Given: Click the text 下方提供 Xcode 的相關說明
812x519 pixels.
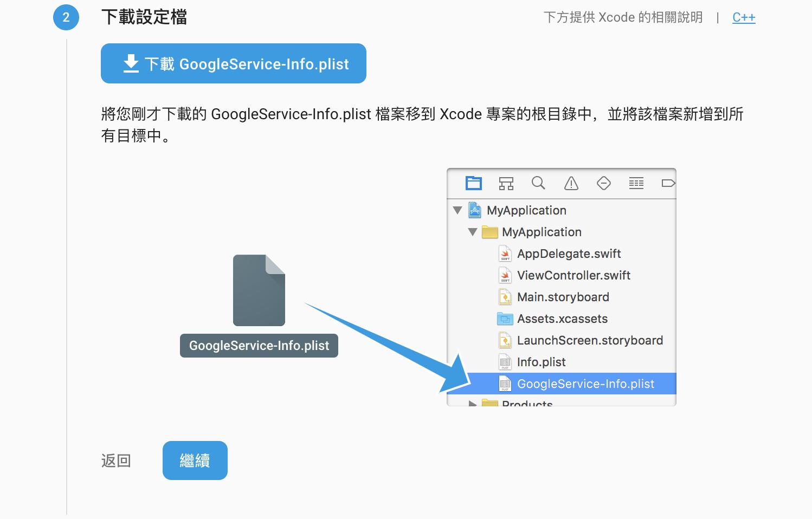Looking at the screenshot, I should point(623,17).
